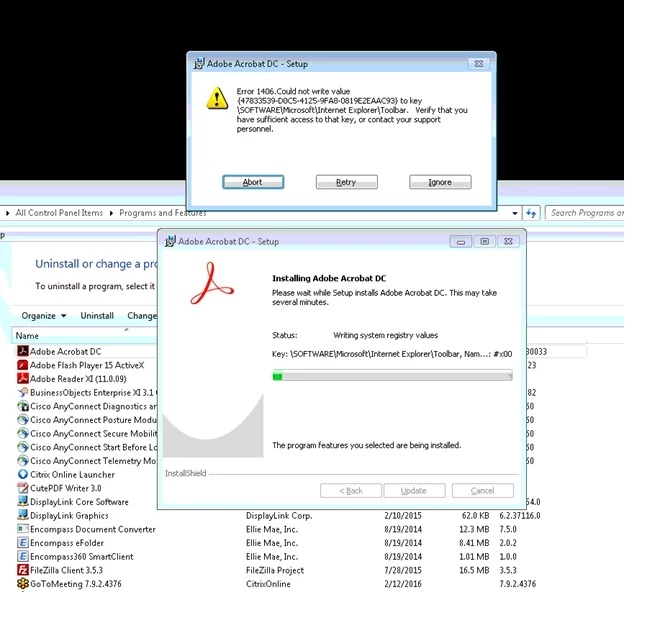663x617 pixels.
Task: Click All Control Panel Items breadcrumb
Action: 59,213
